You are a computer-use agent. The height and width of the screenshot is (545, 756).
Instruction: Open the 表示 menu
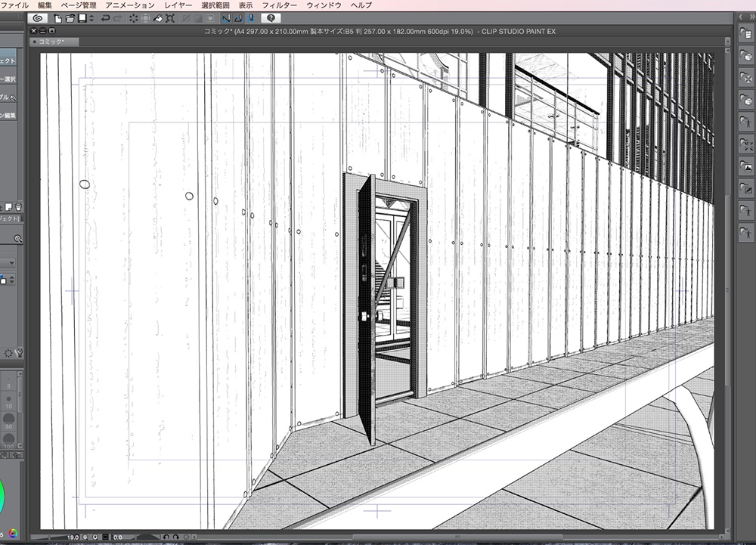pos(246,5)
